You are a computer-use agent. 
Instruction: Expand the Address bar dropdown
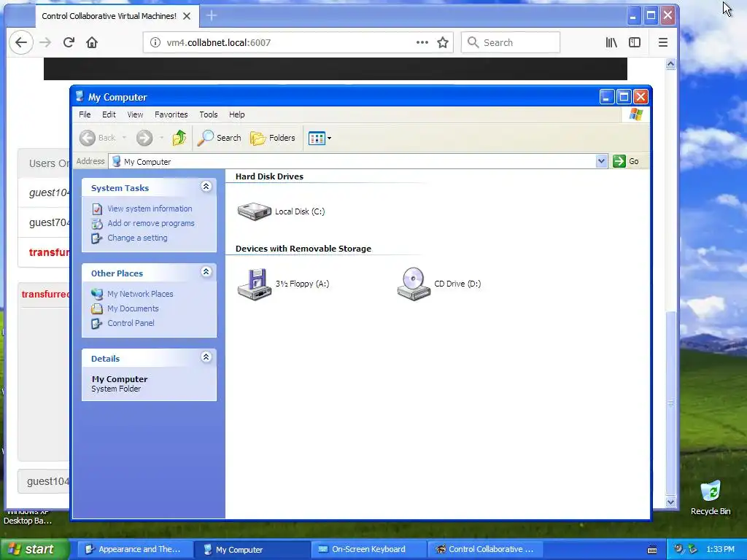(x=601, y=161)
